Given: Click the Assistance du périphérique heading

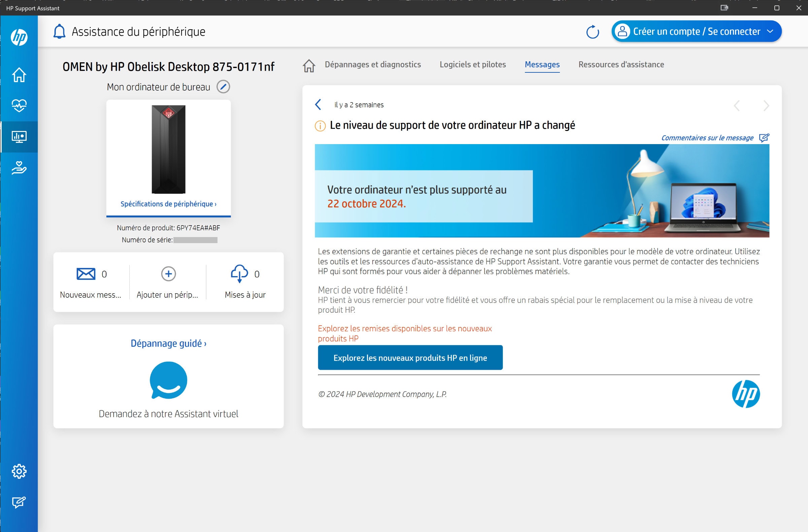Looking at the screenshot, I should coord(138,32).
